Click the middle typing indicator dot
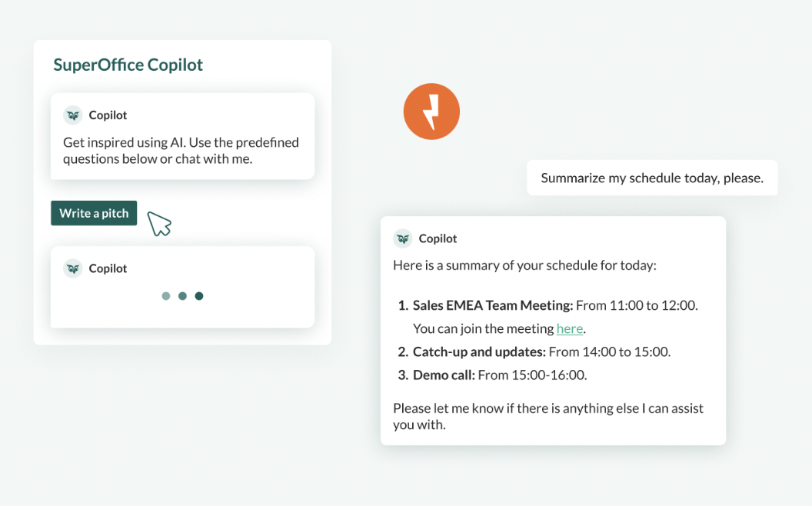Screen dimensions: 812x506 [182, 296]
